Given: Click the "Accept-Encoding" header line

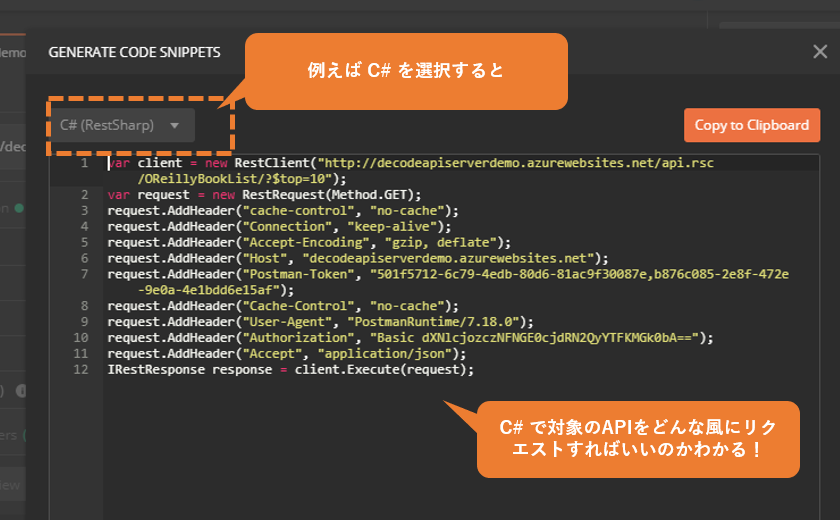Looking at the screenshot, I should [x=309, y=243].
